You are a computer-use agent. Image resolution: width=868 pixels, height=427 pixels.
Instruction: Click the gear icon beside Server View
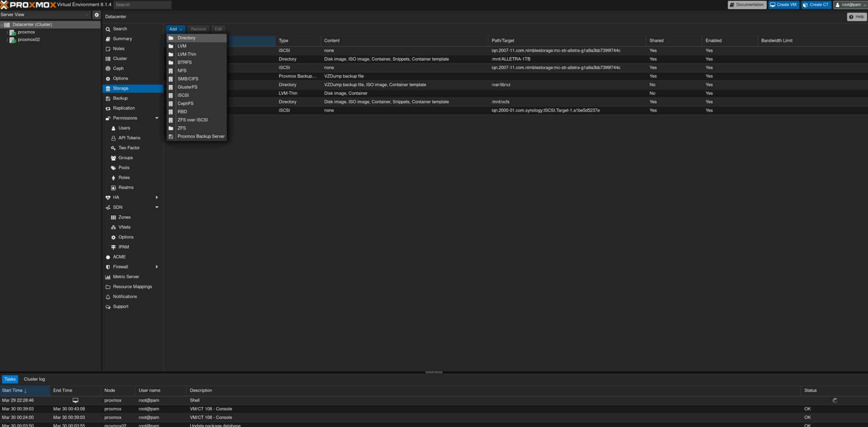tap(97, 15)
